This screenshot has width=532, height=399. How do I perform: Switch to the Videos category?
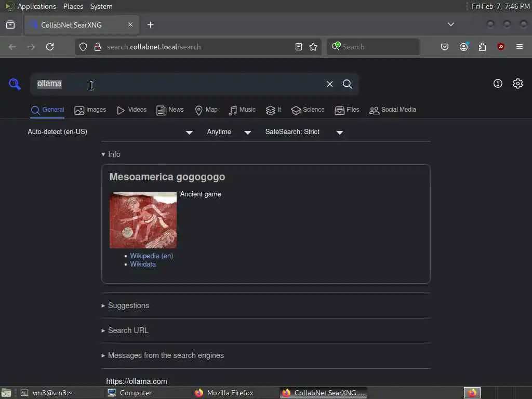[131, 110]
